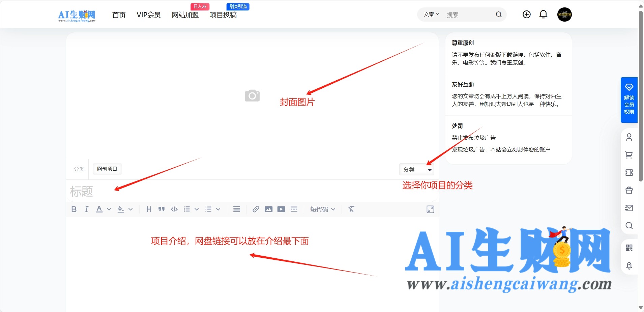Open the gift icon in the right sidebar
This screenshot has height=312, width=644.
629,190
